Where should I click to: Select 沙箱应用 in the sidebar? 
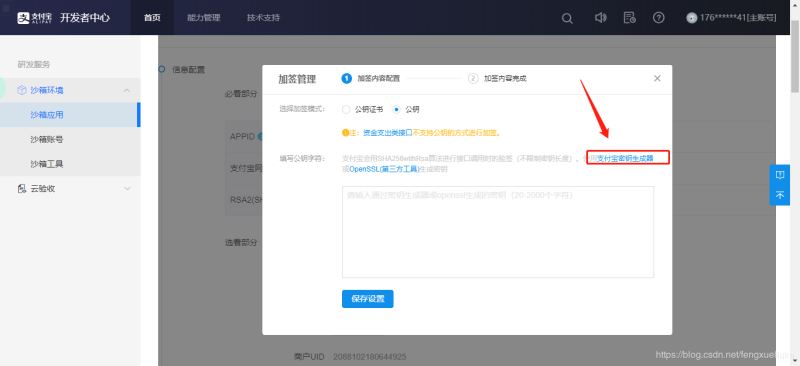pos(69,115)
